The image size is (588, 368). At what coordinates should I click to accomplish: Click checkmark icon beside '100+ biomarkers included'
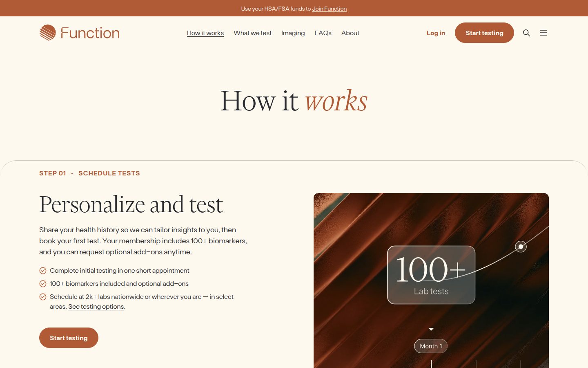coord(43,284)
